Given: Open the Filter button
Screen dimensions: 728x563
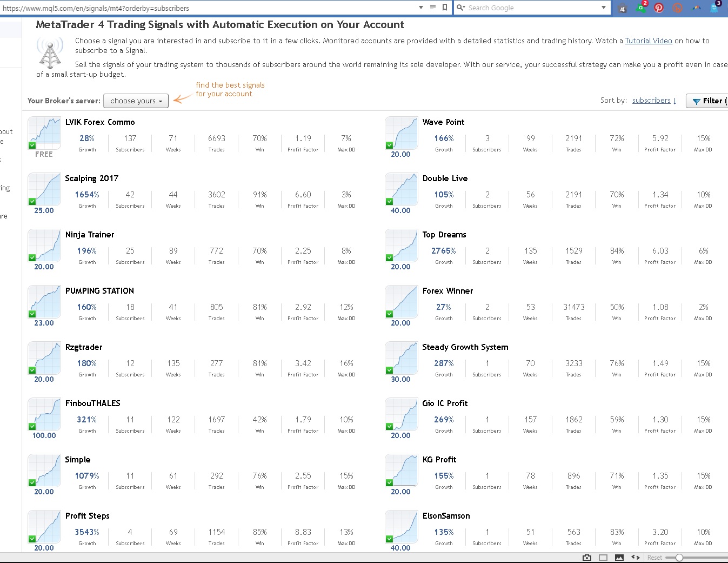Looking at the screenshot, I should pyautogui.click(x=707, y=101).
